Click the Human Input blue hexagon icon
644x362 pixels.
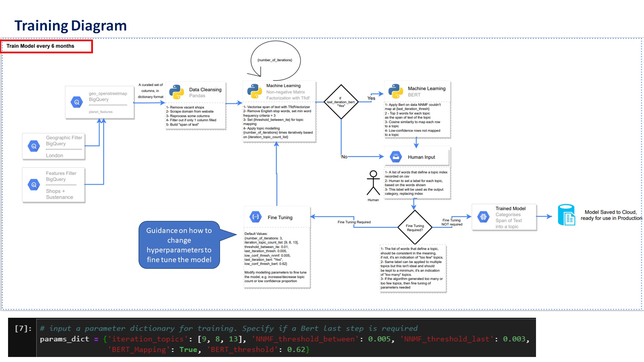coord(396,157)
